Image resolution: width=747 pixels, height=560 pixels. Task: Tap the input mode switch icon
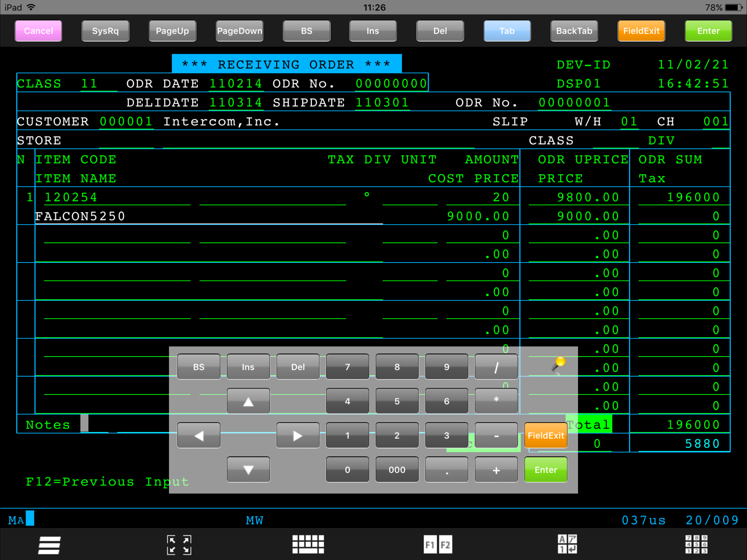point(567,544)
